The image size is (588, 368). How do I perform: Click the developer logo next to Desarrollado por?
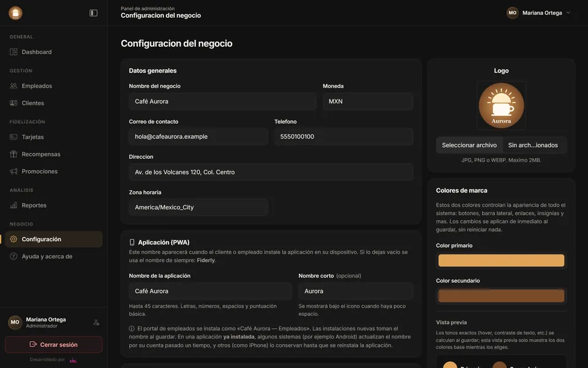click(73, 360)
